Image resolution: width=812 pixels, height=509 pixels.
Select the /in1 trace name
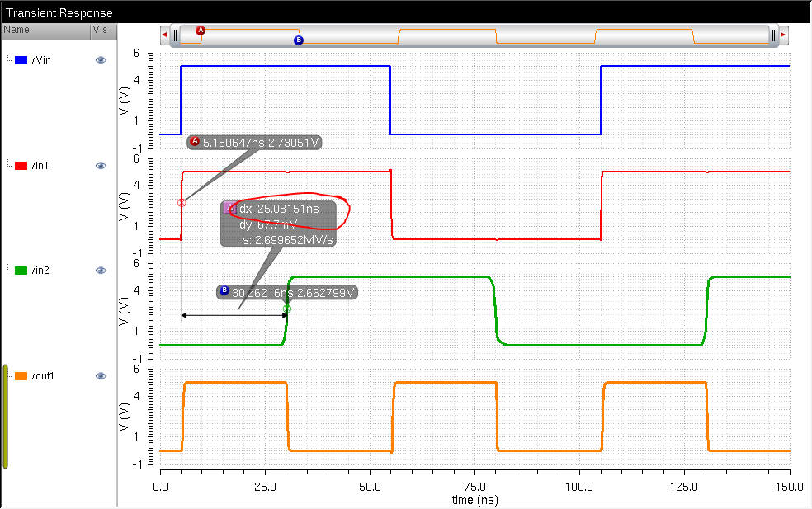coord(40,166)
